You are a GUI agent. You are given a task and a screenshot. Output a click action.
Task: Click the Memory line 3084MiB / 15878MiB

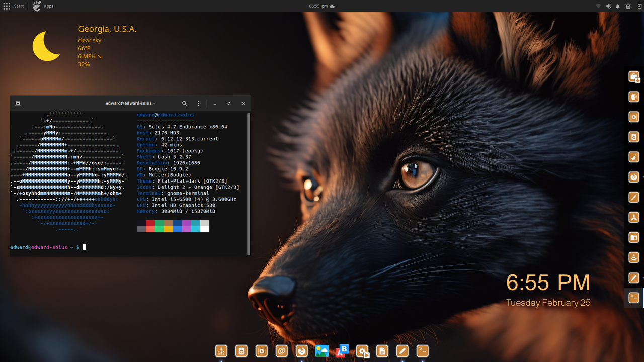point(176,211)
